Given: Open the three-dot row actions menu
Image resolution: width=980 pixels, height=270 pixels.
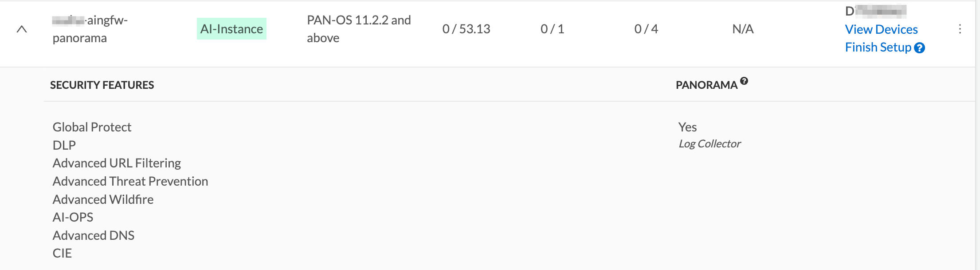Looking at the screenshot, I should 960,29.
